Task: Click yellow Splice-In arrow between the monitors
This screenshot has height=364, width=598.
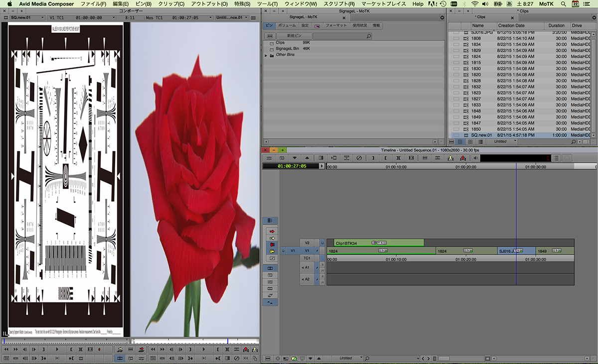Action: click(x=120, y=349)
